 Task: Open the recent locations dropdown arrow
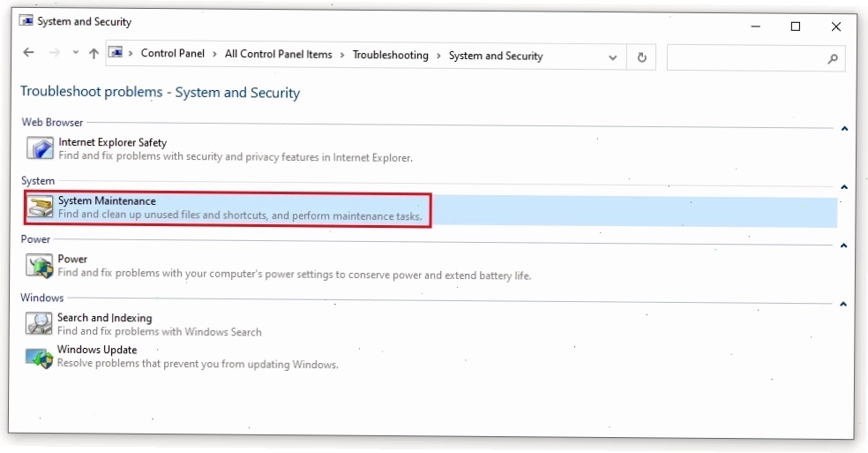point(75,53)
